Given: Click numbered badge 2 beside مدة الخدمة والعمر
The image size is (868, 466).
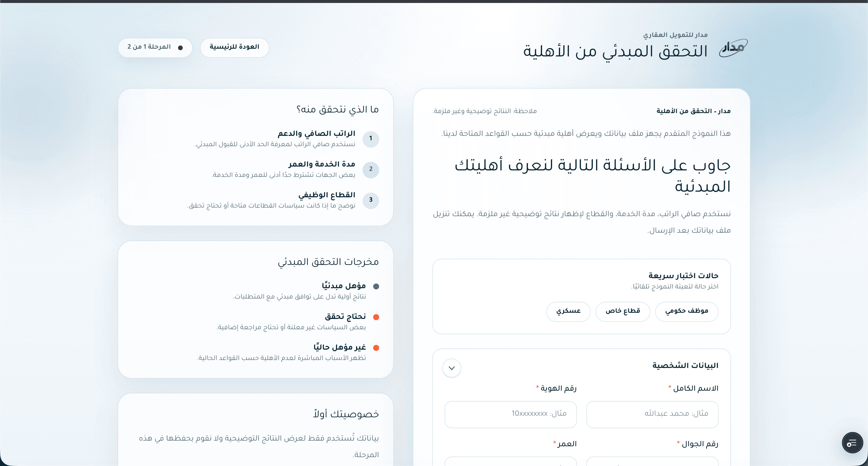Looking at the screenshot, I should tap(371, 170).
